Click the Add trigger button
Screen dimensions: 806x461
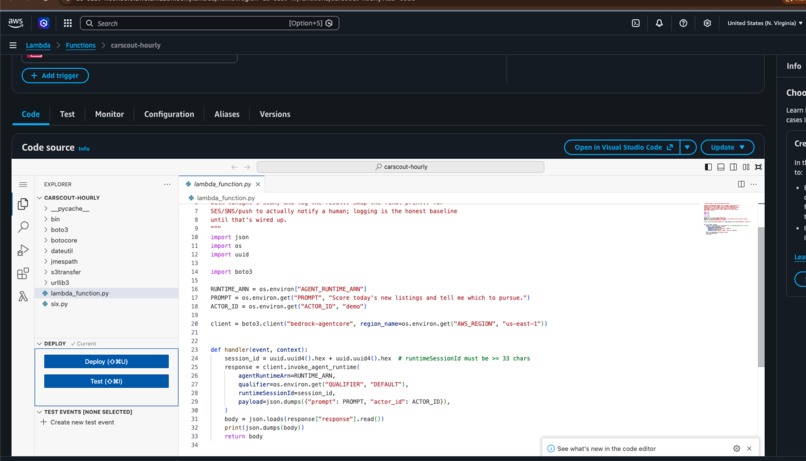click(x=55, y=76)
